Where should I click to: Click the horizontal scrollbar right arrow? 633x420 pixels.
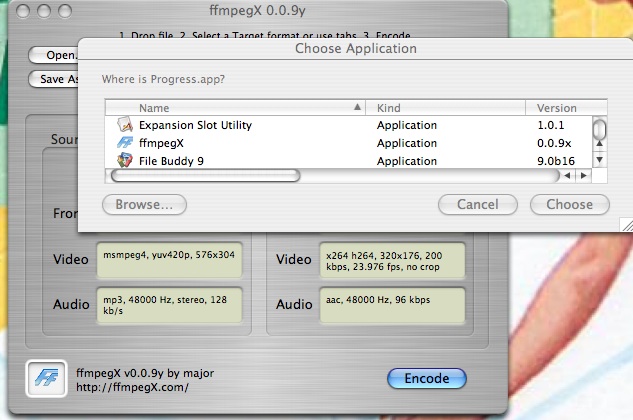tap(583, 175)
